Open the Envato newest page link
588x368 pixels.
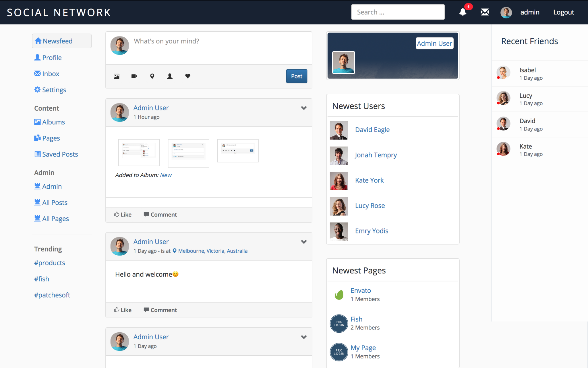[361, 290]
